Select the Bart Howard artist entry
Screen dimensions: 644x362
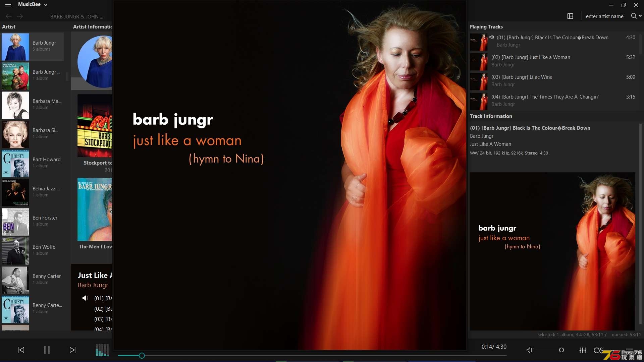(33, 163)
